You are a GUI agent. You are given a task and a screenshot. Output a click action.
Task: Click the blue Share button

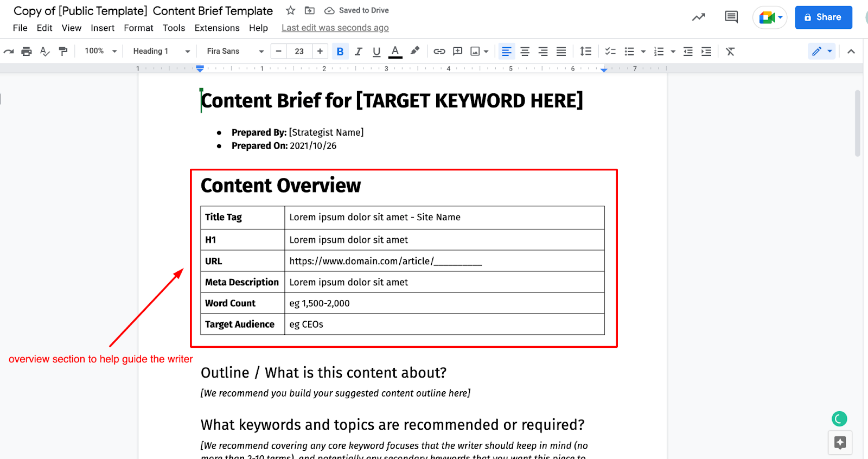pyautogui.click(x=824, y=17)
